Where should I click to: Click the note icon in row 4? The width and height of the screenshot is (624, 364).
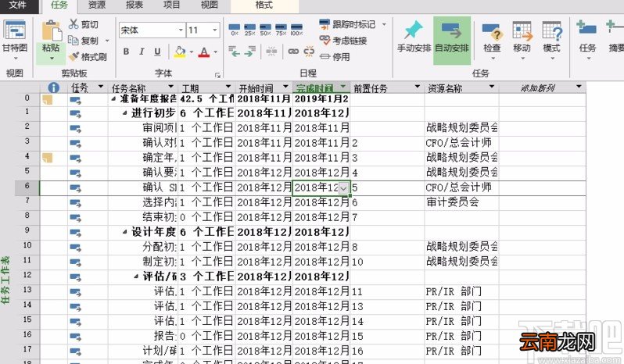click(x=48, y=158)
